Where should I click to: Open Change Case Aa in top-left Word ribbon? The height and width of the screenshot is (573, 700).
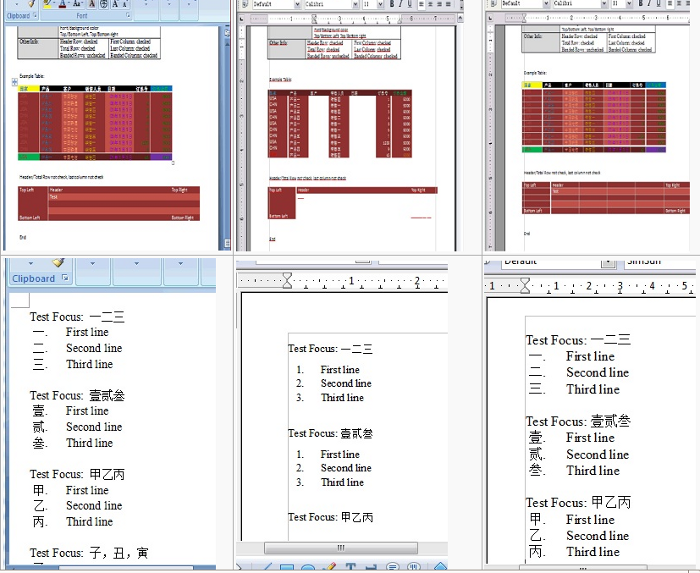pos(77,4)
